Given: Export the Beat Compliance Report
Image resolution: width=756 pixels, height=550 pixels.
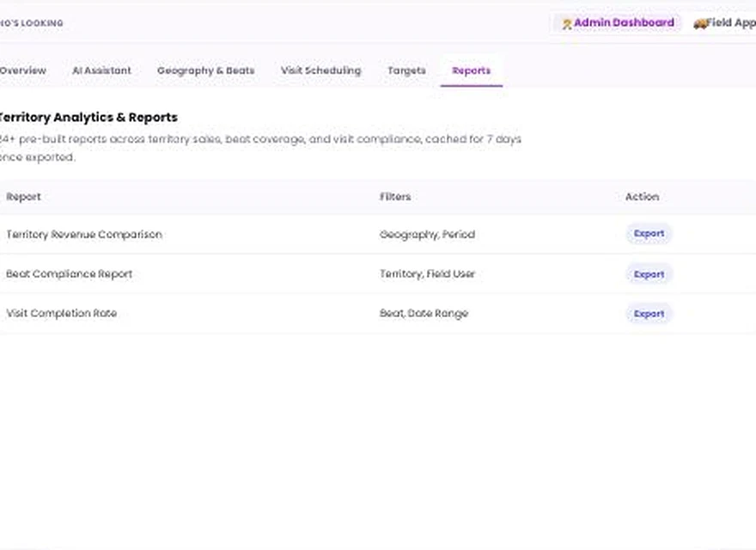Looking at the screenshot, I should pos(649,274).
